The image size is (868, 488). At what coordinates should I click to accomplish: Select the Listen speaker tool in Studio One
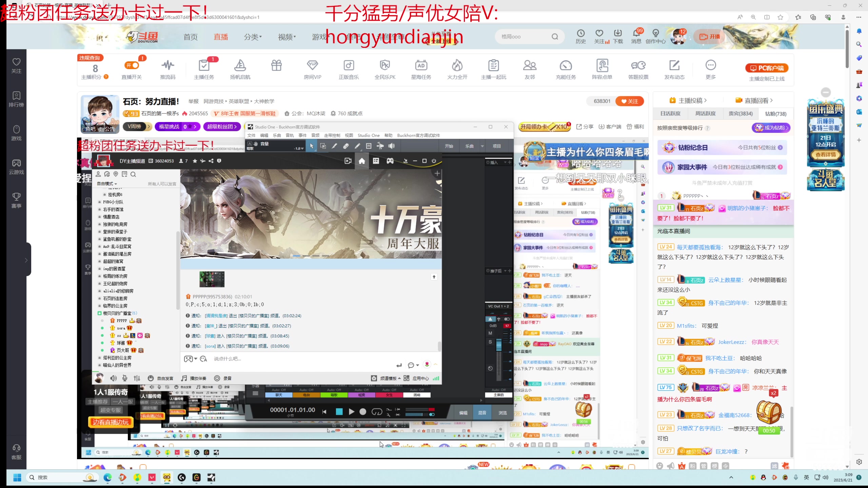[x=392, y=146]
